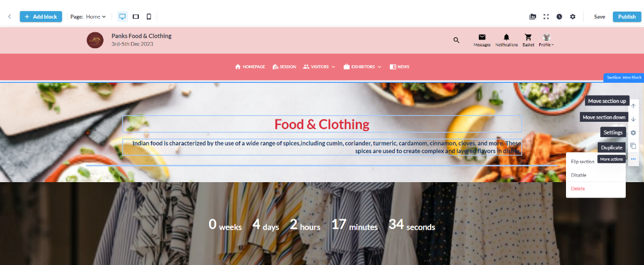644x265 pixels.
Task: Open the Page Home dropdown
Action: pyautogui.click(x=88, y=17)
